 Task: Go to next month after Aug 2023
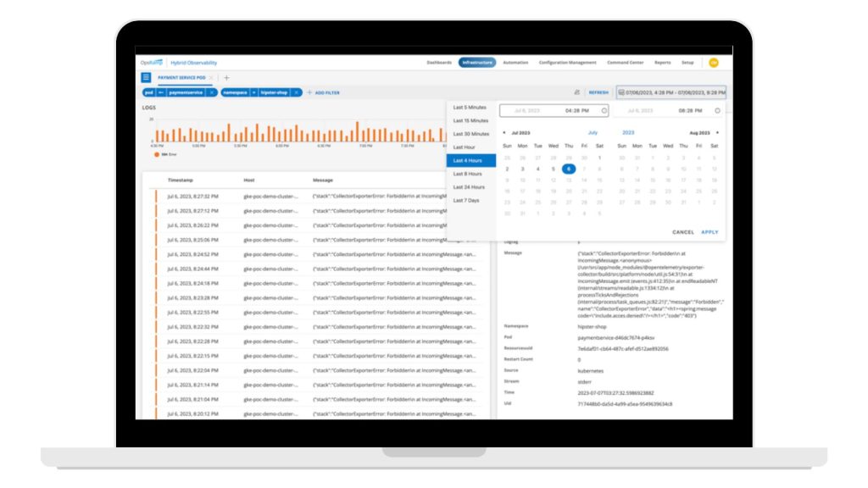tap(717, 133)
